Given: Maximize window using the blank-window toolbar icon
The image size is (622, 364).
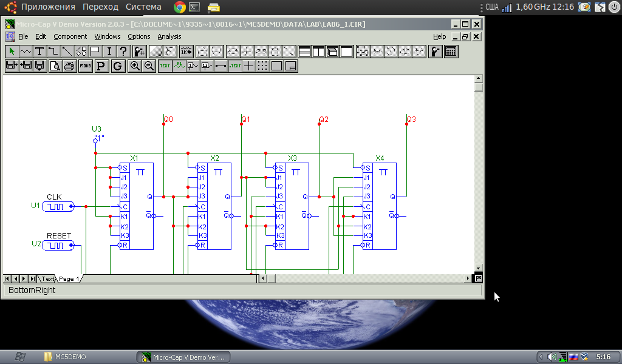Looking at the screenshot, I should (x=346, y=52).
